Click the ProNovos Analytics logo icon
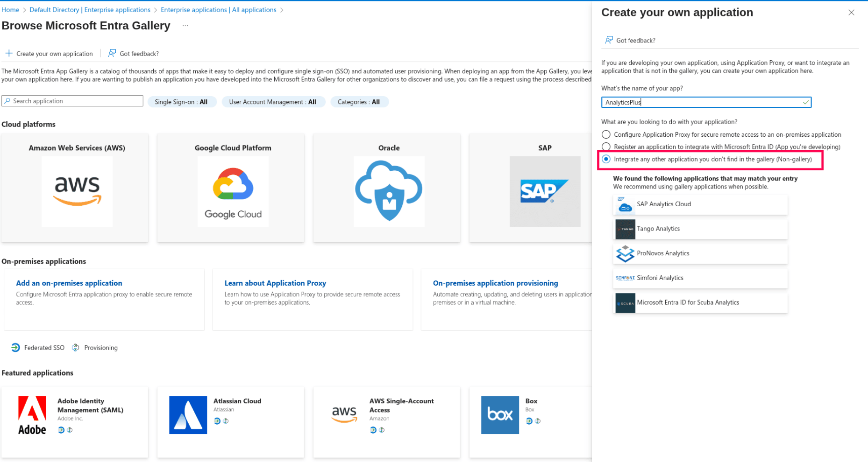Viewport: 868px width, 462px height. (x=625, y=254)
